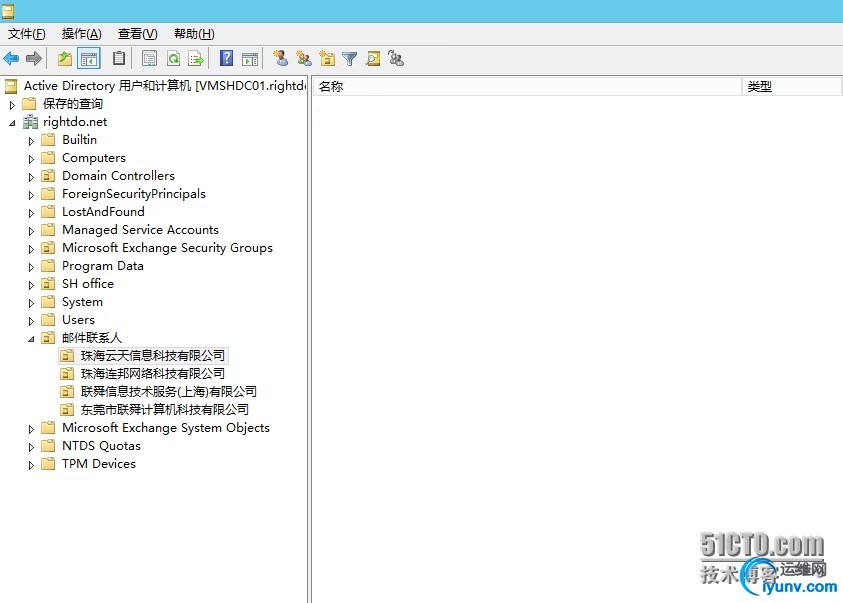The image size is (843, 603).
Task: Select the Domain Controllers label
Action: click(118, 176)
